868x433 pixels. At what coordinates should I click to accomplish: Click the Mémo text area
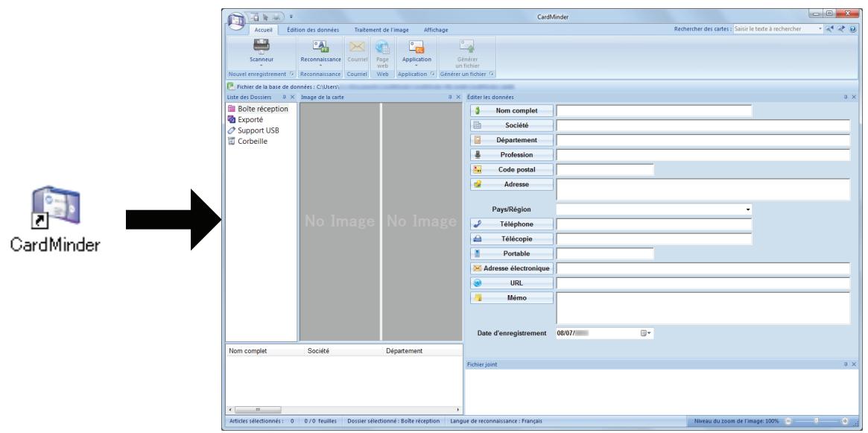tap(703, 308)
